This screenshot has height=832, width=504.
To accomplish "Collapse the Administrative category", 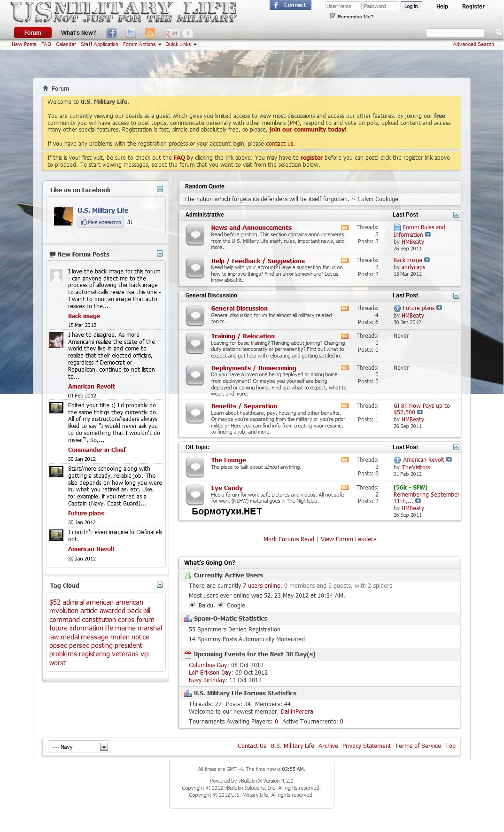I will [x=456, y=215].
